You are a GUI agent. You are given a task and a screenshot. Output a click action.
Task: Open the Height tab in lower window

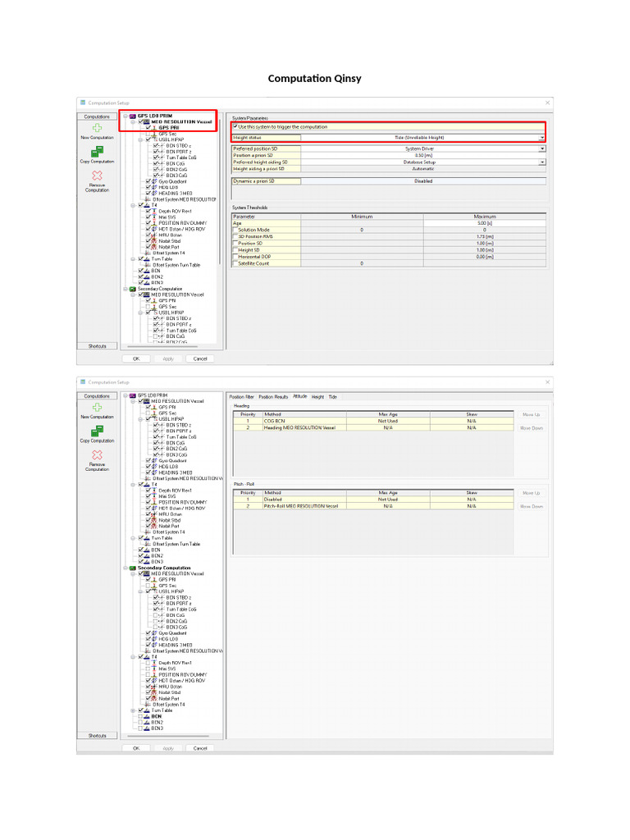pos(317,397)
